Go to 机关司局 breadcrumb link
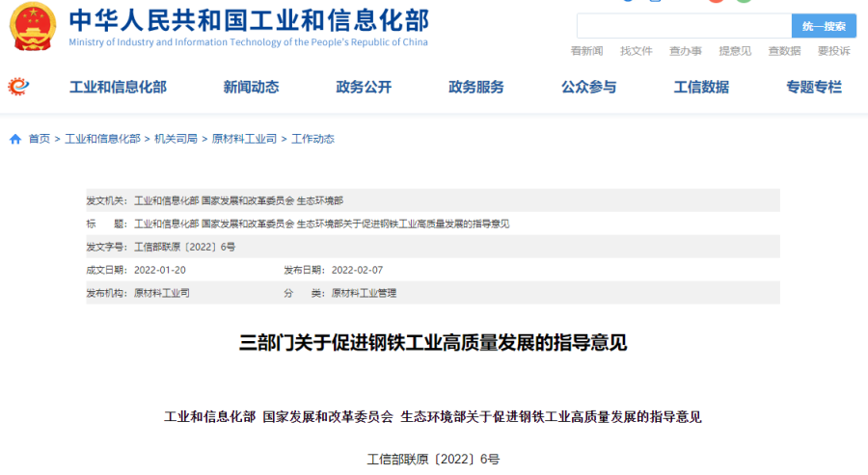Image resolution: width=868 pixels, height=475 pixels. pyautogui.click(x=176, y=139)
